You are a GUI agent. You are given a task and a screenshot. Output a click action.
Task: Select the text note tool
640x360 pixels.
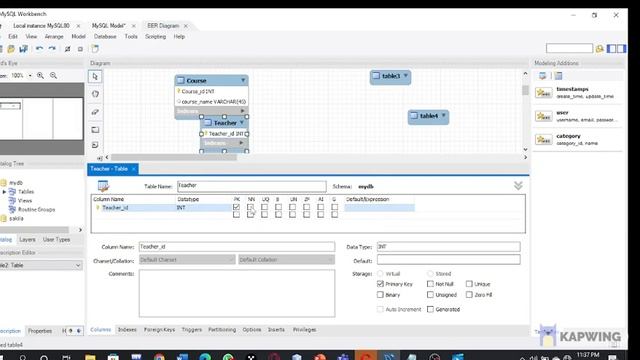(95, 145)
